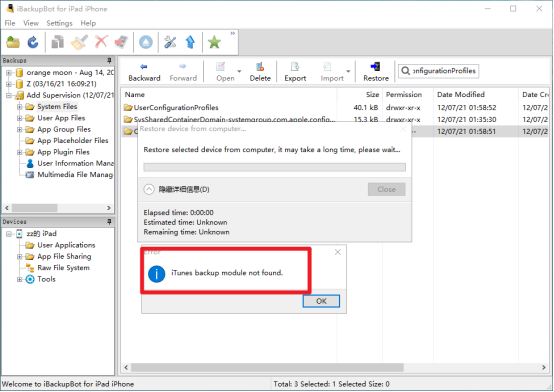
Task: Select Raw File System item
Action: [63, 268]
